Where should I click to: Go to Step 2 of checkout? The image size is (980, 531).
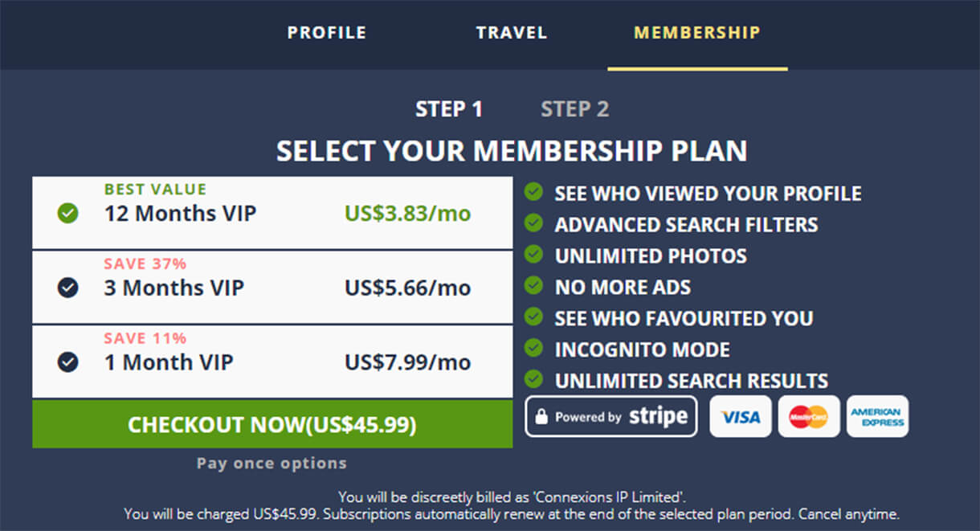point(575,109)
